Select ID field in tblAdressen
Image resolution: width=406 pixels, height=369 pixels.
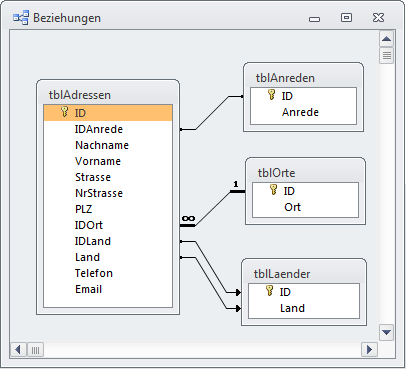click(x=108, y=113)
